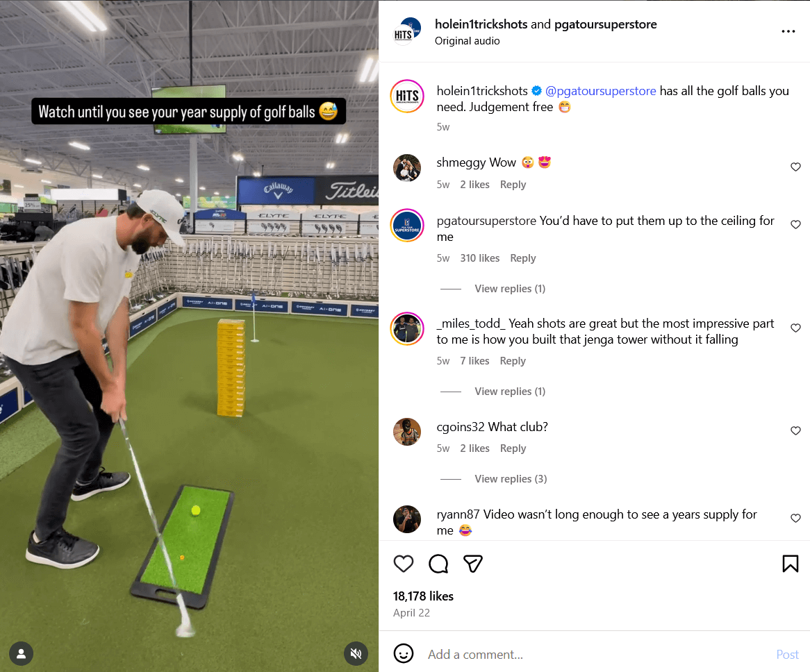
Task: View the 3 replies under cgoins32
Action: (511, 479)
